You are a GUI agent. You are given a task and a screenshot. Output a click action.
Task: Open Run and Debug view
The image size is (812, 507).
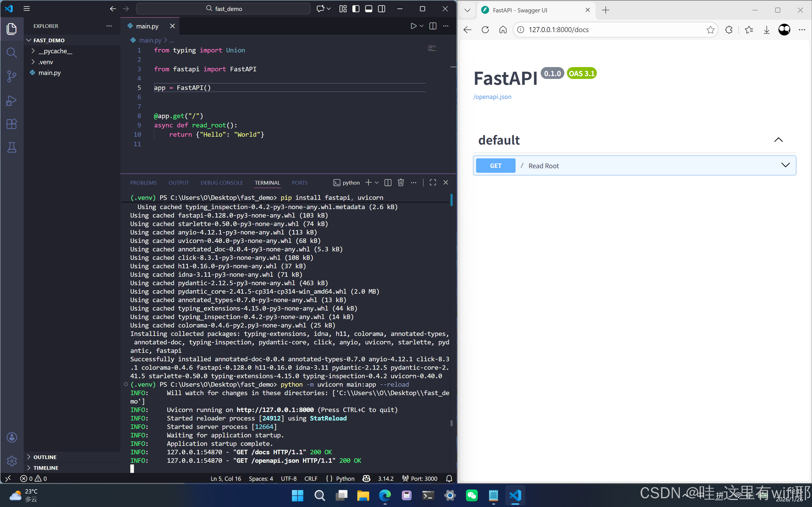[x=12, y=100]
